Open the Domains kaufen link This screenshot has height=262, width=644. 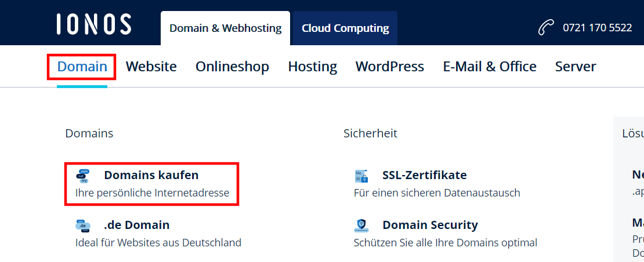[x=151, y=175]
